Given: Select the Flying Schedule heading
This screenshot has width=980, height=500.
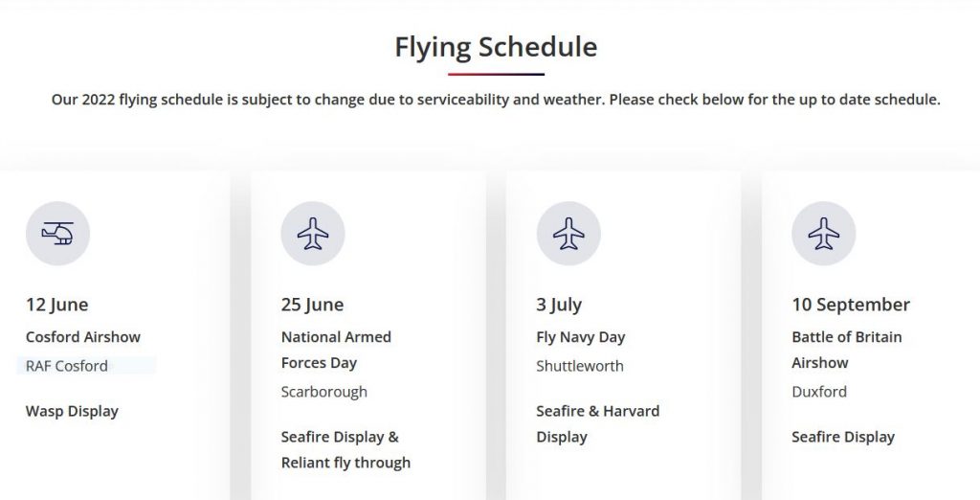Looking at the screenshot, I should 496,47.
